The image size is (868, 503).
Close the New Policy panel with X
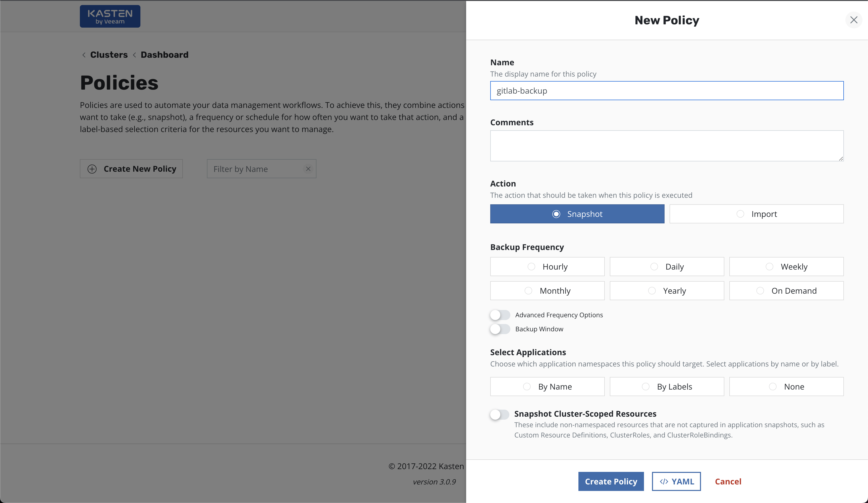[x=853, y=20]
